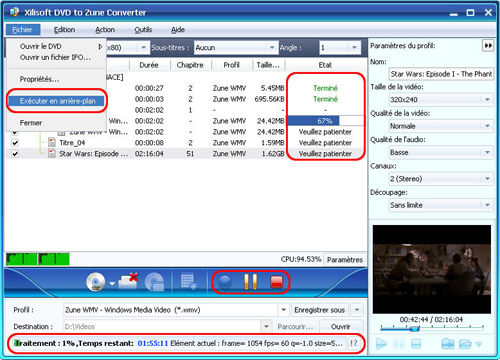Click the disc chapter rip icon
Image resolution: width=500 pixels, height=360 pixels.
pyautogui.click(x=154, y=282)
